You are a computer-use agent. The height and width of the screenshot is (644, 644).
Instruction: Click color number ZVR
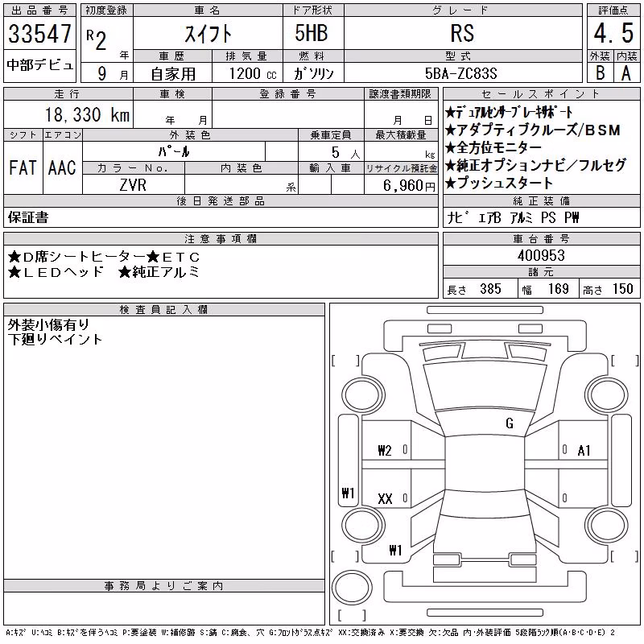pos(133,185)
